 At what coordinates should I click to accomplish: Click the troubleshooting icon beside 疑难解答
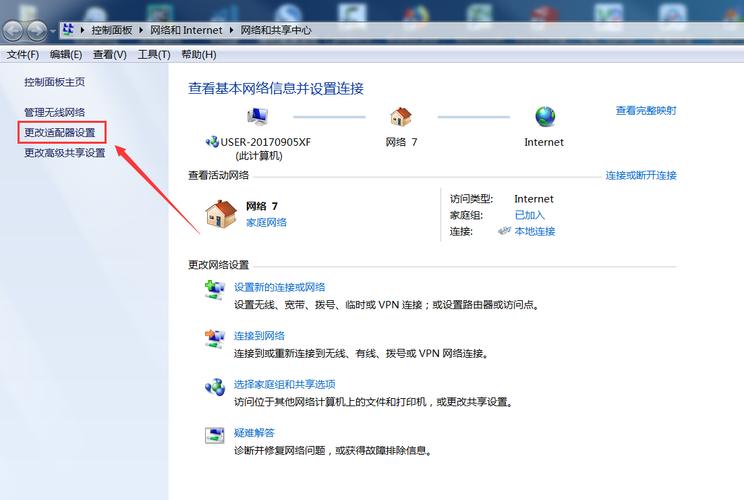[214, 435]
